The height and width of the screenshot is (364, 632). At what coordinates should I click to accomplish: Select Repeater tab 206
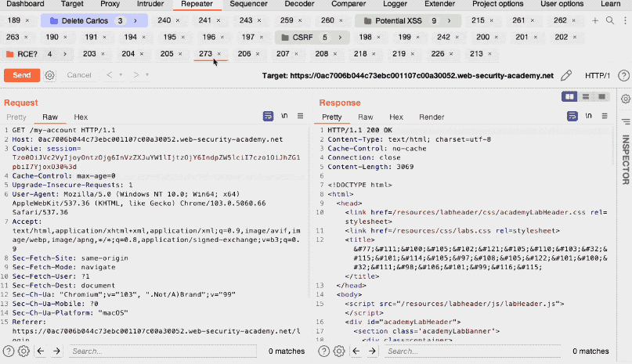click(244, 53)
